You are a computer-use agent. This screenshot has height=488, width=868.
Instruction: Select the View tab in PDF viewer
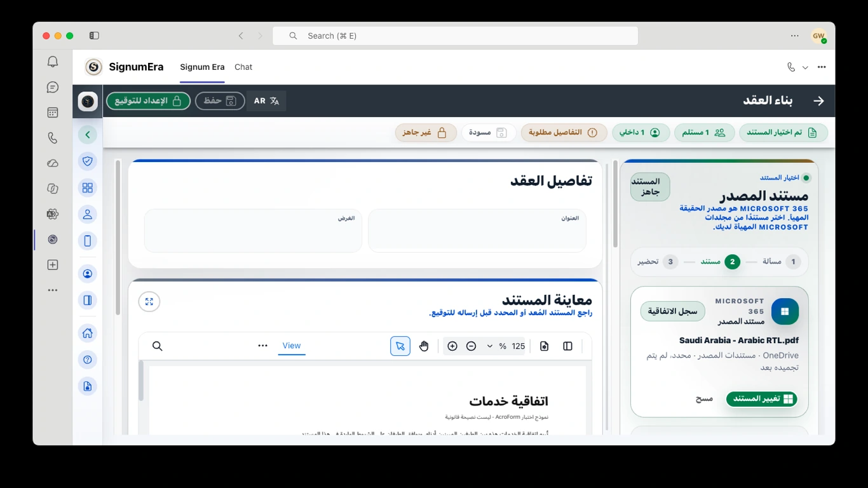[292, 346]
